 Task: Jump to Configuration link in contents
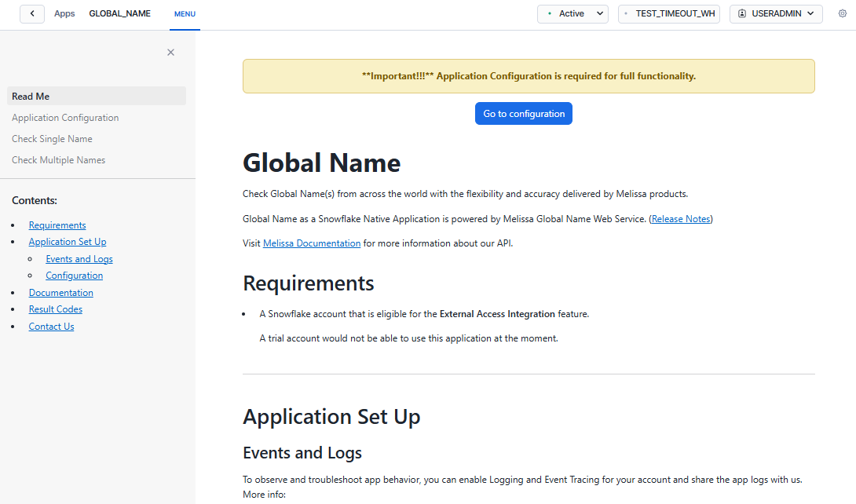click(x=75, y=276)
